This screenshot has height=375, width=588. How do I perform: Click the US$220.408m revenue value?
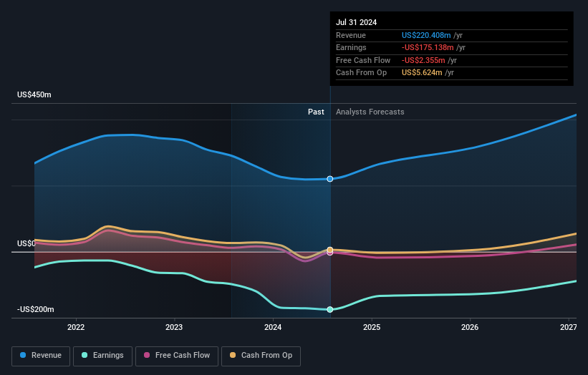tap(426, 35)
